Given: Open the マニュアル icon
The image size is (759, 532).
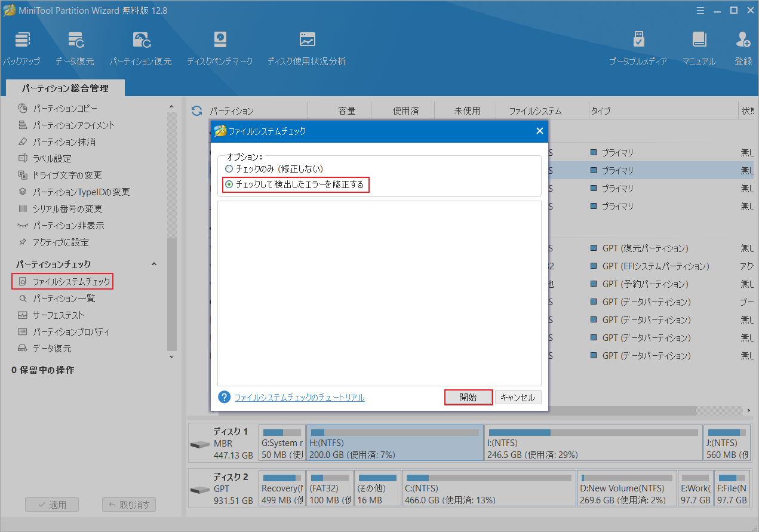Looking at the screenshot, I should pos(699,49).
